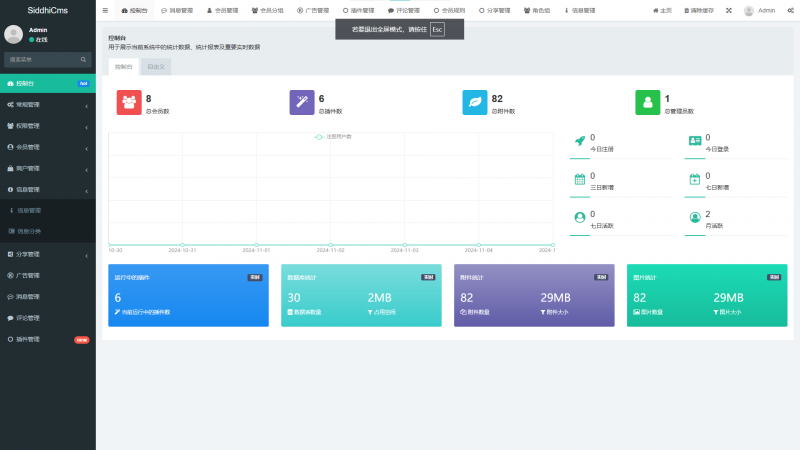Expand 权限管理 sidebar menu
This screenshot has width=800, height=450.
pyautogui.click(x=47, y=126)
